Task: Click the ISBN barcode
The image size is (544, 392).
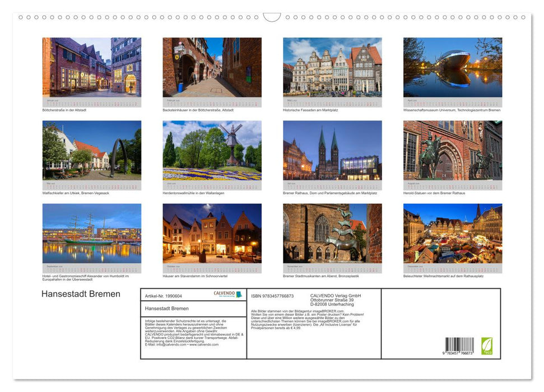Action: pos(461,346)
